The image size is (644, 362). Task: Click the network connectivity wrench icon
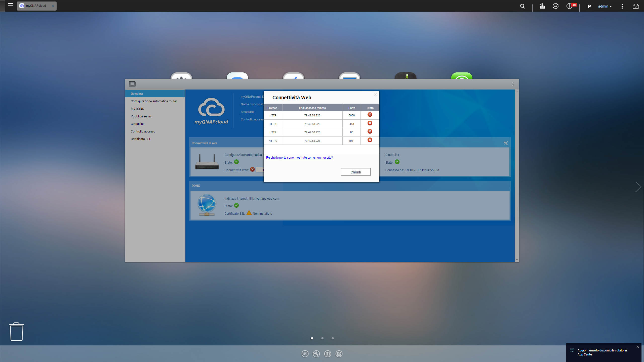pyautogui.click(x=506, y=143)
